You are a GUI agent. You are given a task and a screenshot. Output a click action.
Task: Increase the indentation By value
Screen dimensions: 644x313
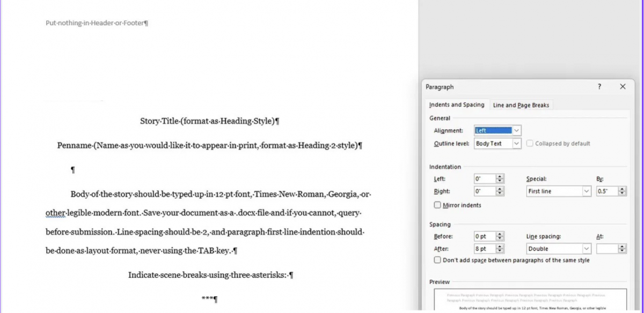pyautogui.click(x=622, y=189)
